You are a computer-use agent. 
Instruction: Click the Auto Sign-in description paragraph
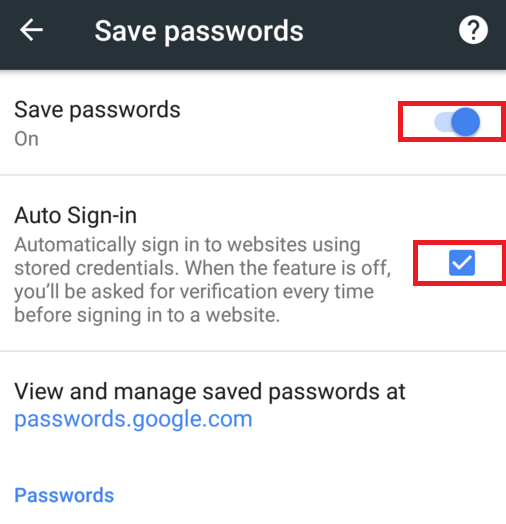[203, 279]
